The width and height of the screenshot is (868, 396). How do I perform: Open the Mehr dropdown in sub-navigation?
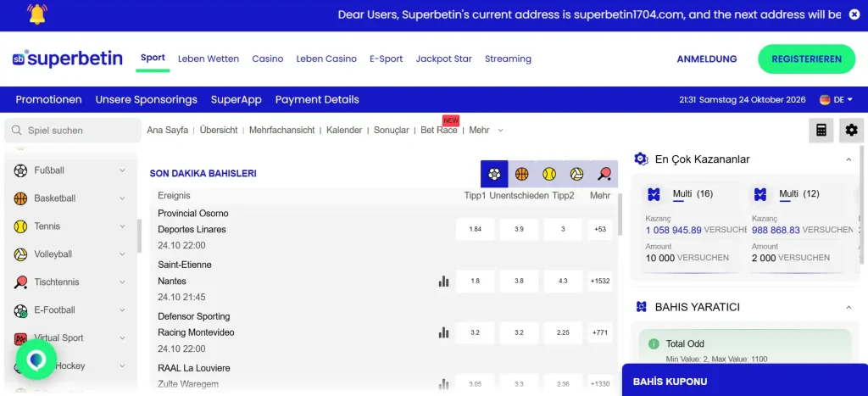click(486, 130)
